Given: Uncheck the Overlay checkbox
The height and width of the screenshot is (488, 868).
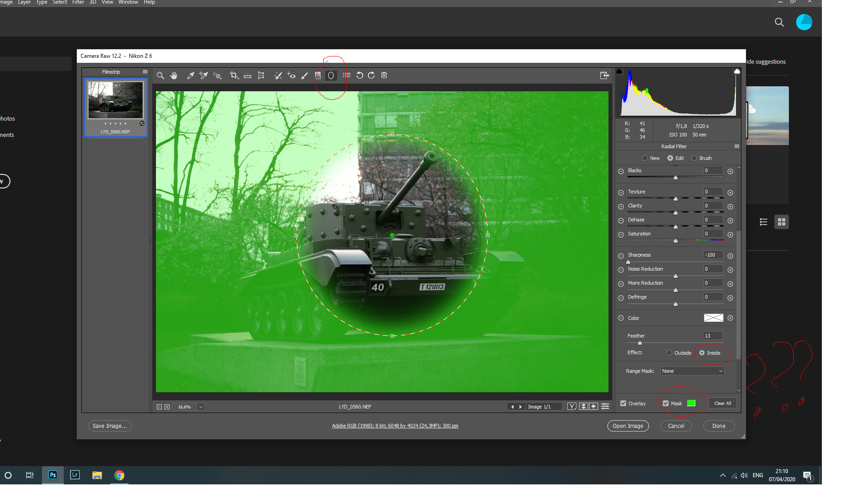Looking at the screenshot, I should [x=623, y=403].
